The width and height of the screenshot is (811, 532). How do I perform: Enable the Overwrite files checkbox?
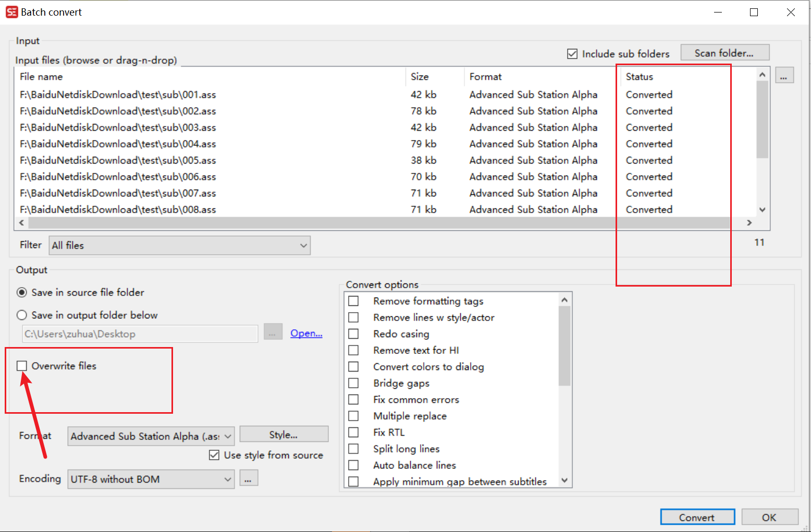pos(21,366)
